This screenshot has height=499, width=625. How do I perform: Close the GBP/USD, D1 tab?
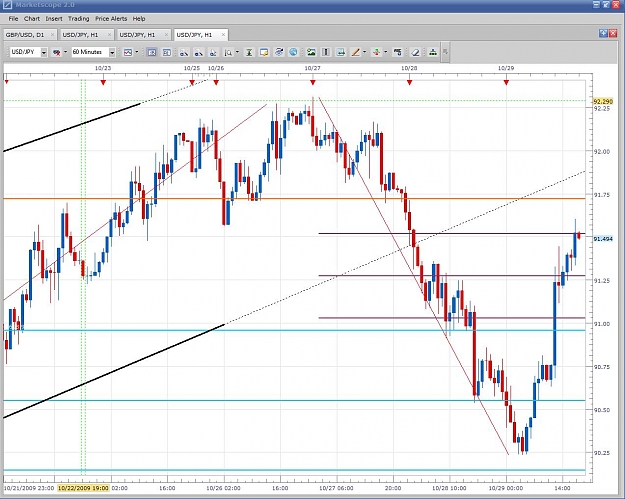pyautogui.click(x=52, y=35)
